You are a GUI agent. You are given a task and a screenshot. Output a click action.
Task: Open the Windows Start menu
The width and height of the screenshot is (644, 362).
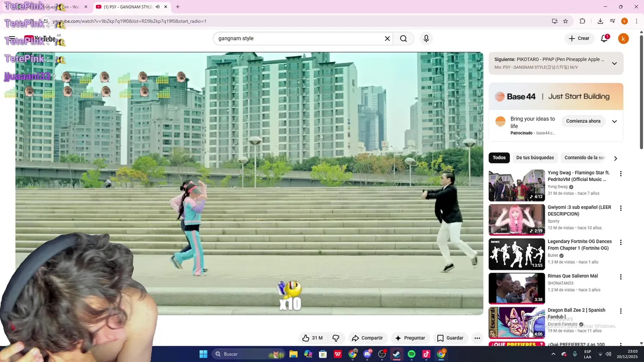pyautogui.click(x=203, y=354)
